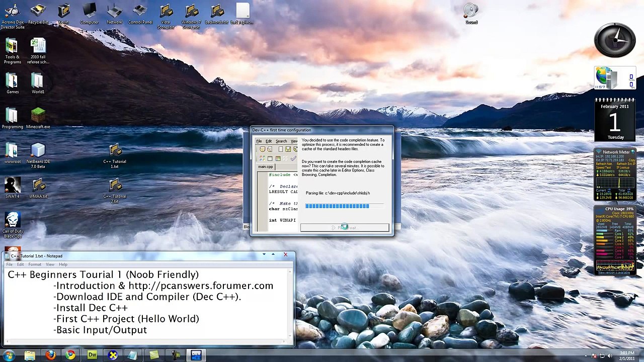Select the C++ Tutorial 2.txt desktop file
The width and height of the screenshot is (644, 362).
coord(115,191)
